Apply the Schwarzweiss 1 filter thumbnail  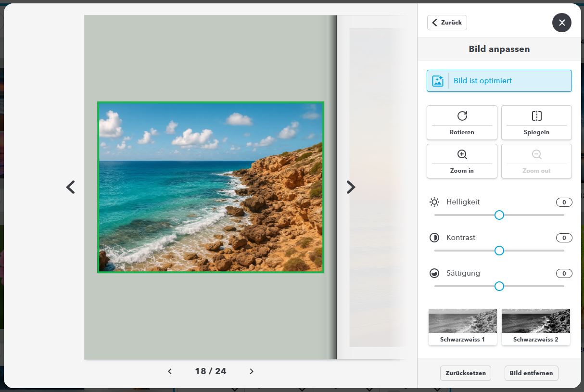[x=462, y=321]
